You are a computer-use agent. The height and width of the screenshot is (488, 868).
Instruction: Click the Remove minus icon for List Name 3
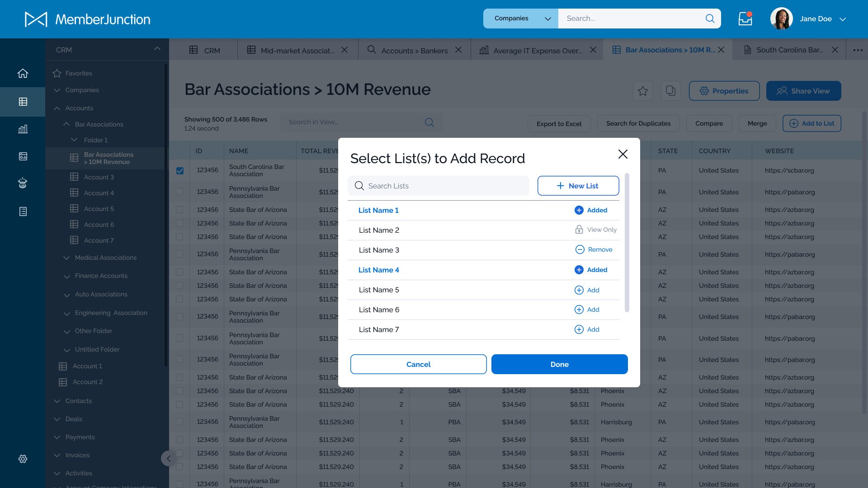click(x=580, y=249)
